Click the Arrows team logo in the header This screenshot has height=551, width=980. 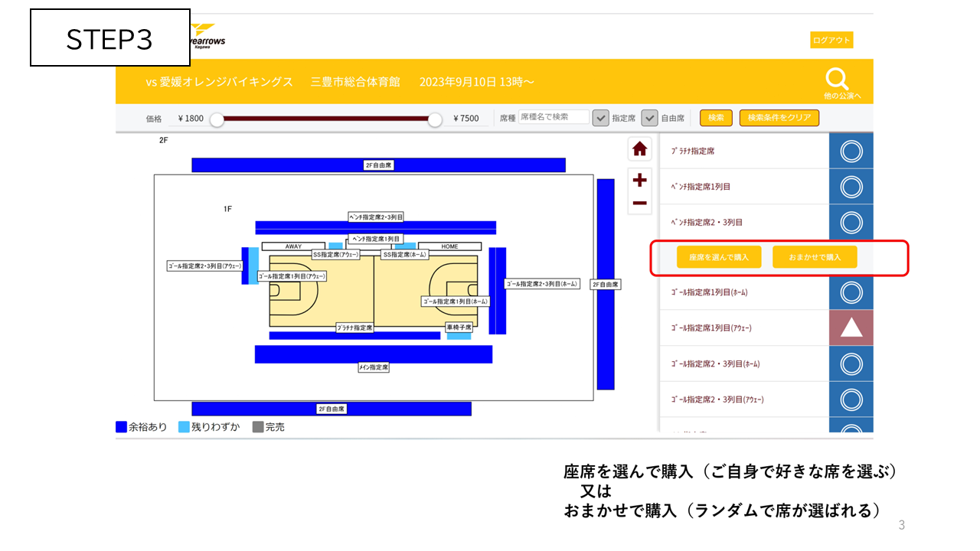(207, 37)
